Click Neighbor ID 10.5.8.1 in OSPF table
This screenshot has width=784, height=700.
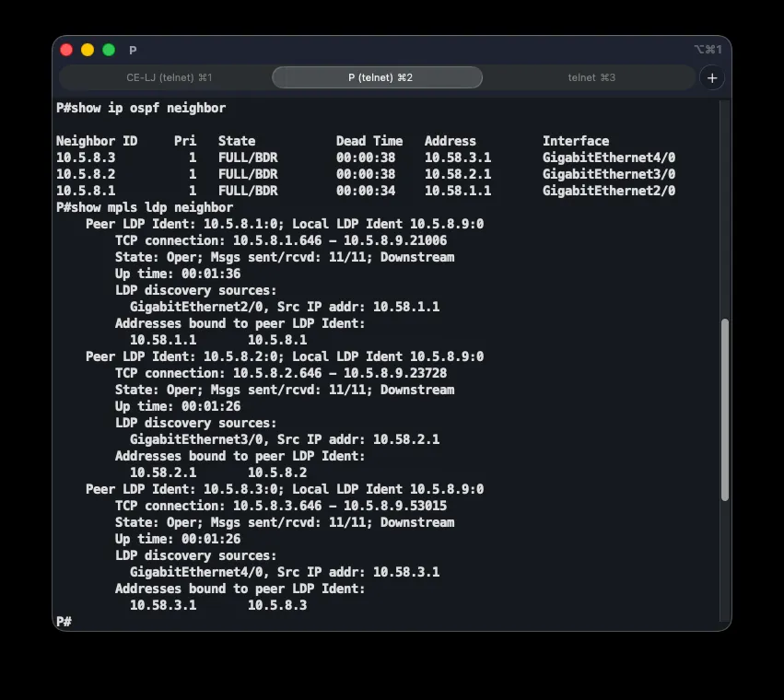(86, 191)
